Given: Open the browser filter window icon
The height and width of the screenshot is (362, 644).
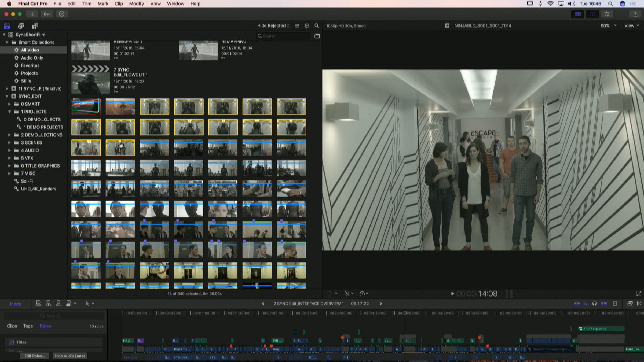Looking at the screenshot, I should 317,36.
